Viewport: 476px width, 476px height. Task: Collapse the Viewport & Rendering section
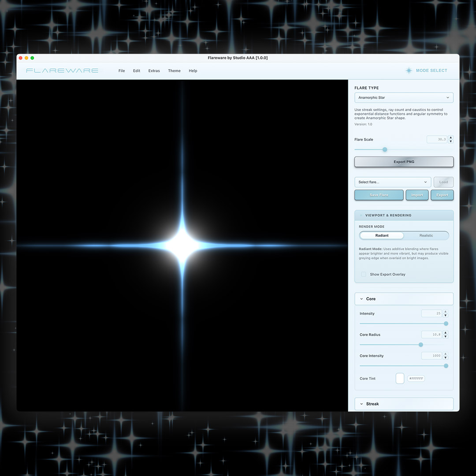[404, 215]
